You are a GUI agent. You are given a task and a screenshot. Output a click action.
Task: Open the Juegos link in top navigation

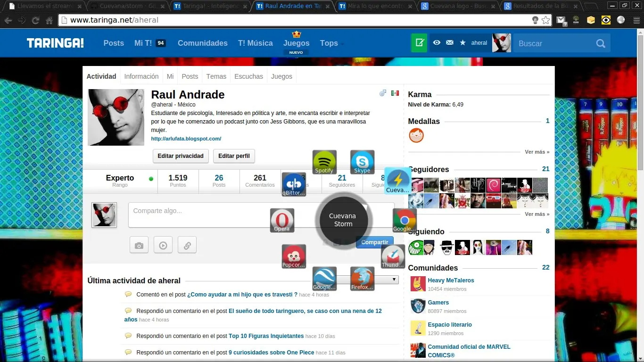(297, 43)
